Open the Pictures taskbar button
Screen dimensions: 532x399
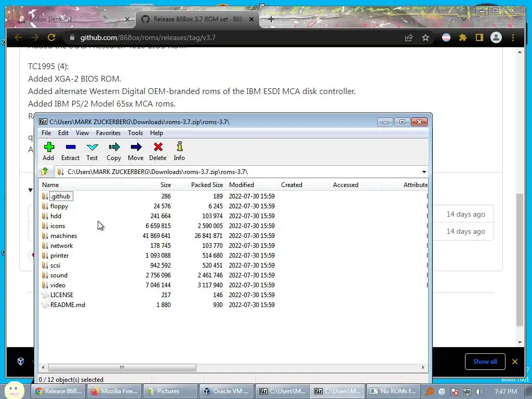[x=170, y=391]
